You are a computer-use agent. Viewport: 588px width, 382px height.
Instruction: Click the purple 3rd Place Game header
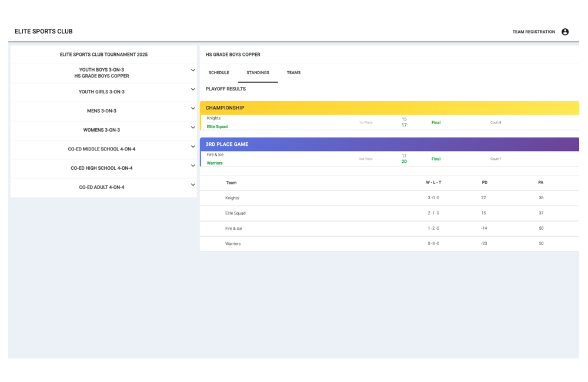pyautogui.click(x=388, y=145)
